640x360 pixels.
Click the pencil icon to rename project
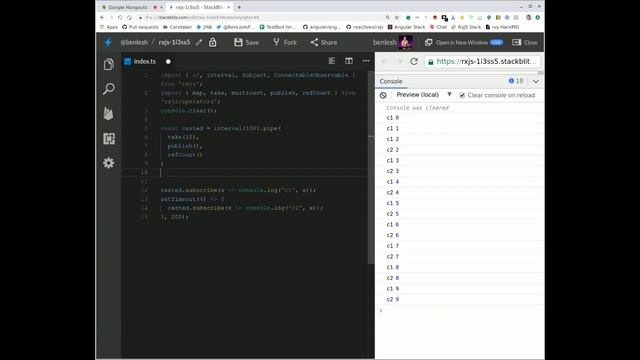click(x=199, y=42)
